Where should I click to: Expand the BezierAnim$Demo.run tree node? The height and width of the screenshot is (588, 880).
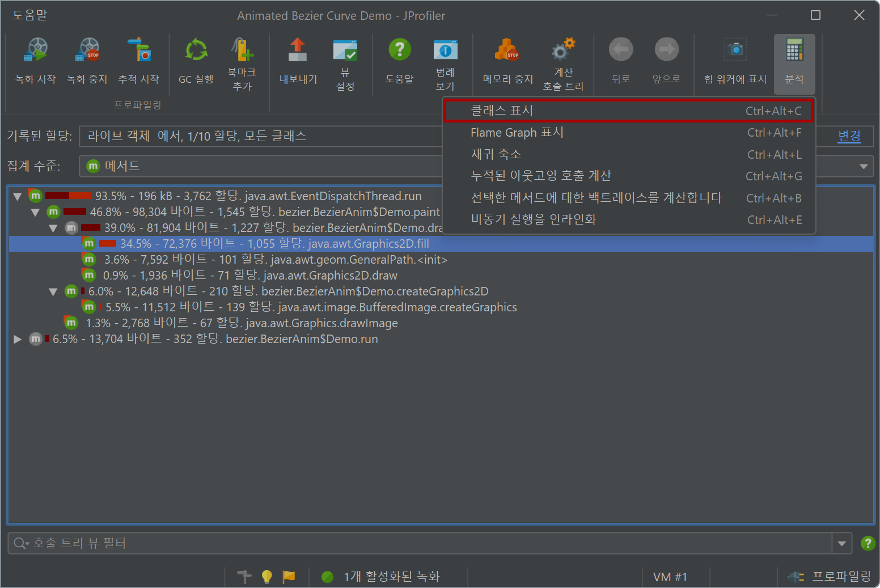click(x=17, y=339)
